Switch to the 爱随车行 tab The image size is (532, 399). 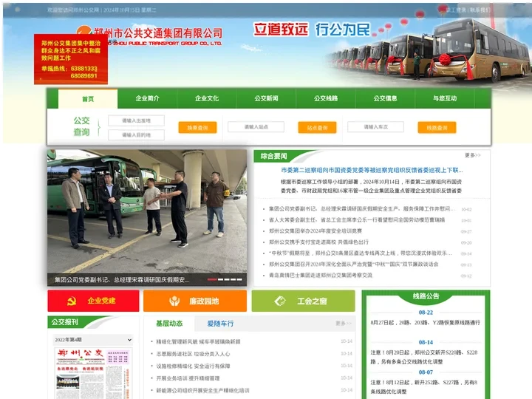point(220,324)
